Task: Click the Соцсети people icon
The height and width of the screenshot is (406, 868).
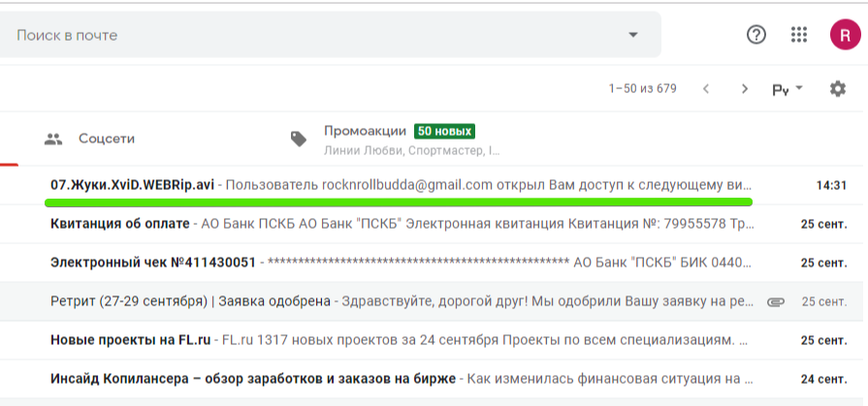Action: coord(53,139)
